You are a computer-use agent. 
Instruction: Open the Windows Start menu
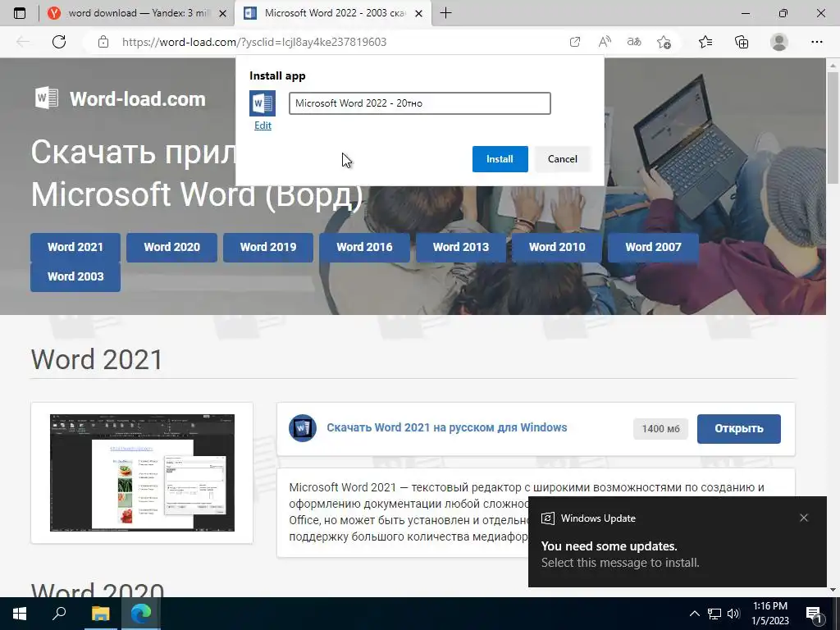(x=20, y=614)
